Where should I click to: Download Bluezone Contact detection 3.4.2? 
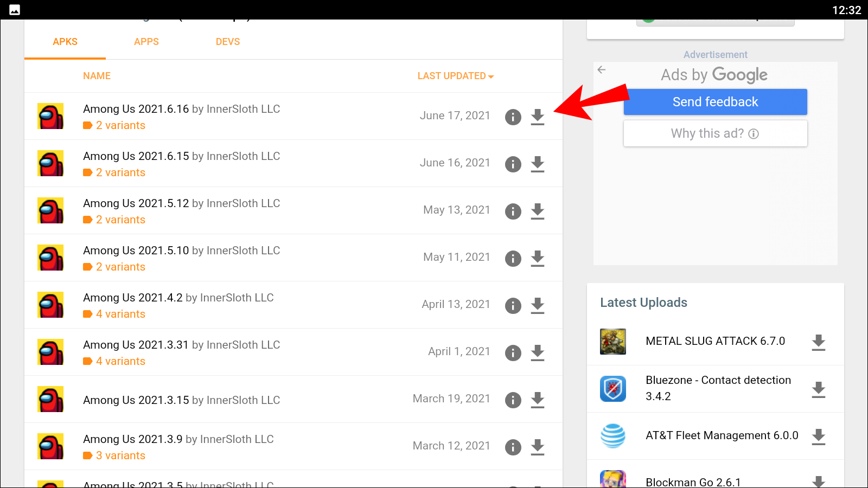click(818, 389)
